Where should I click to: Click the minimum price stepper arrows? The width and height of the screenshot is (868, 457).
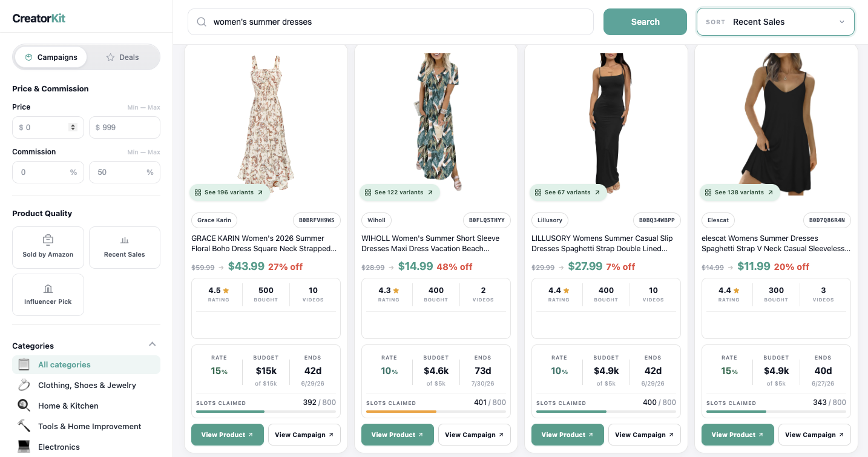point(73,127)
